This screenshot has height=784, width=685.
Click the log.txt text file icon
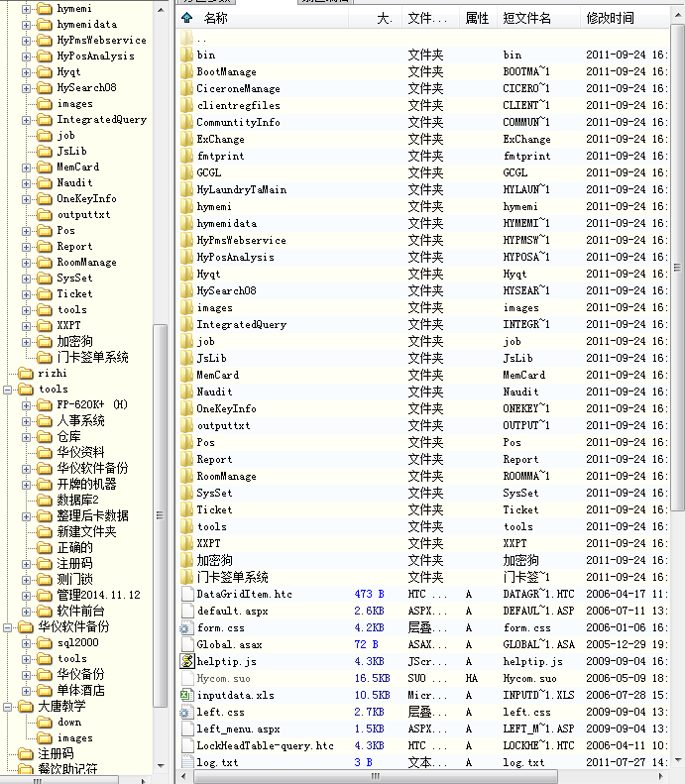[187, 762]
